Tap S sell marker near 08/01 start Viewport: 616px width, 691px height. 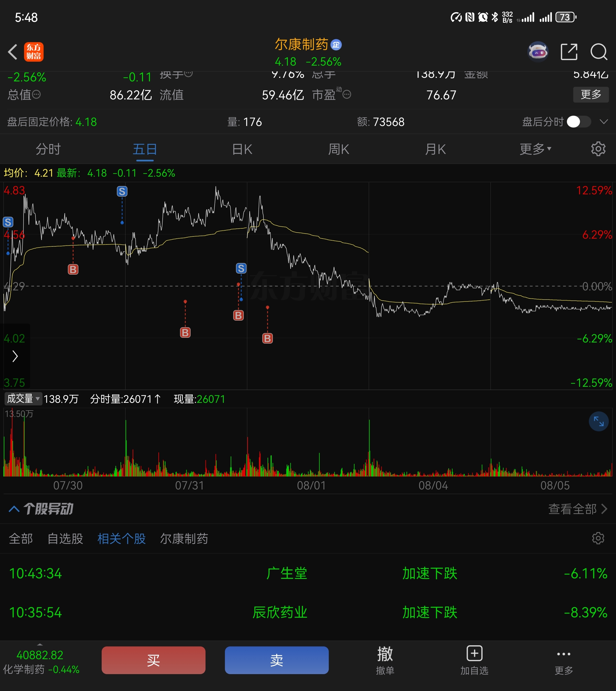(241, 269)
